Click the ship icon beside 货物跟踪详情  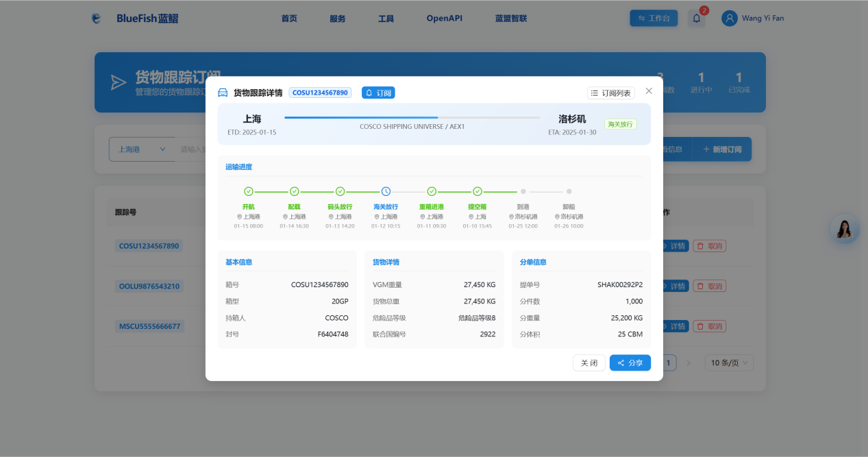pos(222,92)
